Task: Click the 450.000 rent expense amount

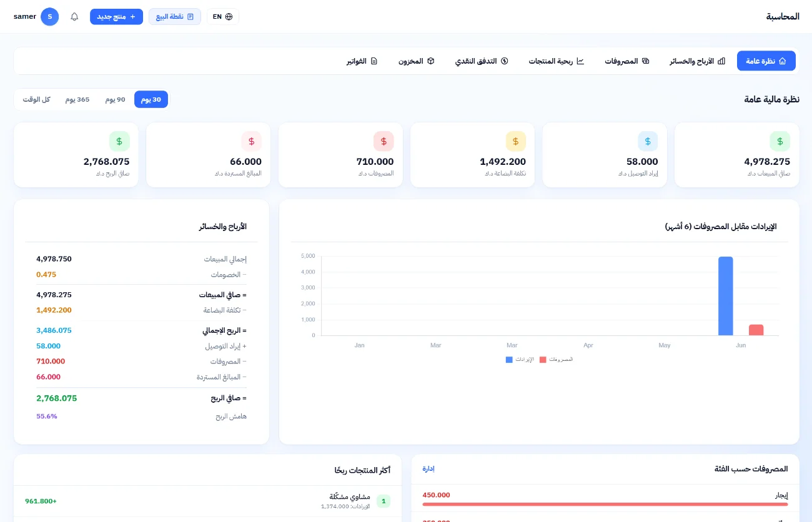Action: (436, 495)
